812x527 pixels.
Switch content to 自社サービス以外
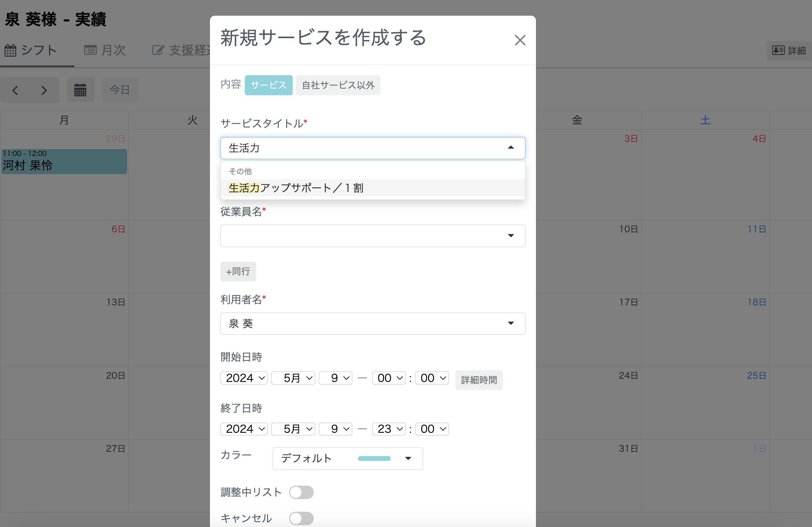[338, 85]
